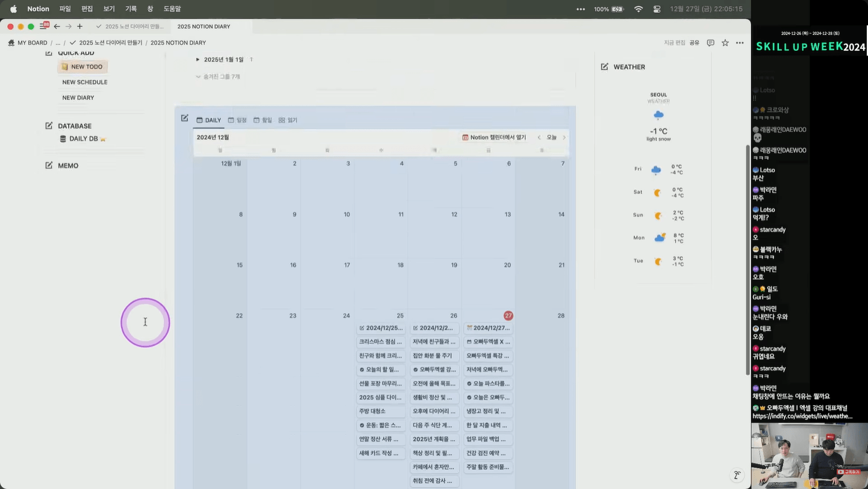Click the NEW SCHEDULE button
Image resolution: width=868 pixels, height=489 pixels.
click(x=85, y=82)
